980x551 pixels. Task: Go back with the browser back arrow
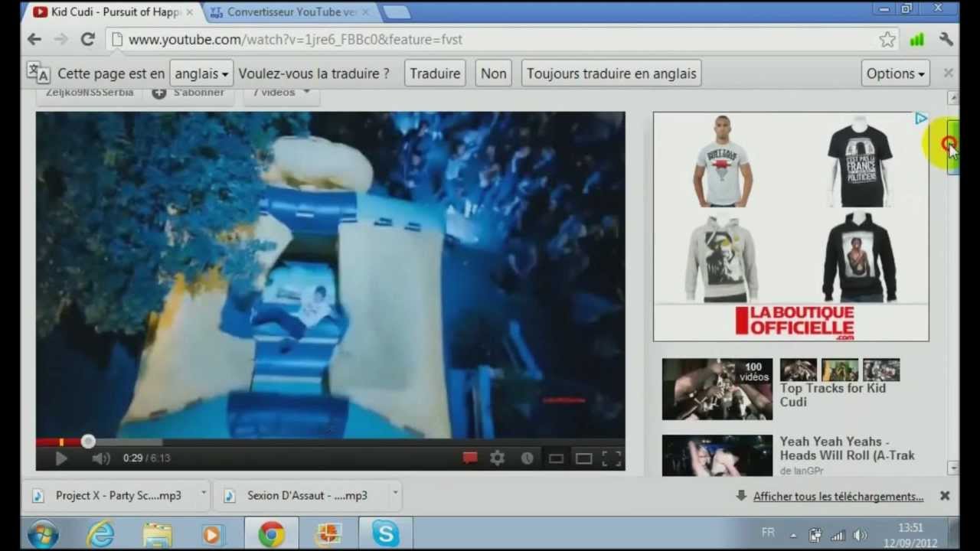pos(34,39)
